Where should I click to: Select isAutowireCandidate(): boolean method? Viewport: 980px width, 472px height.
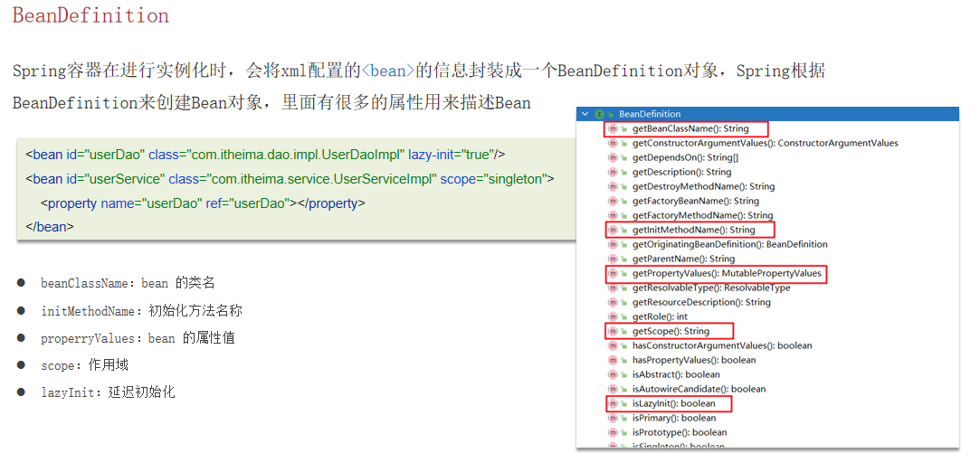coord(699,389)
